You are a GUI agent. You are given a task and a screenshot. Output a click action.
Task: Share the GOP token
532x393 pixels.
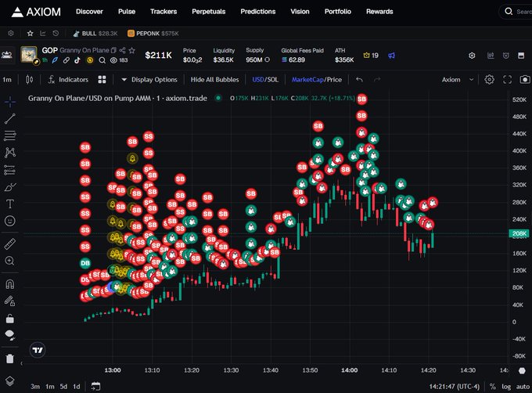(123, 50)
